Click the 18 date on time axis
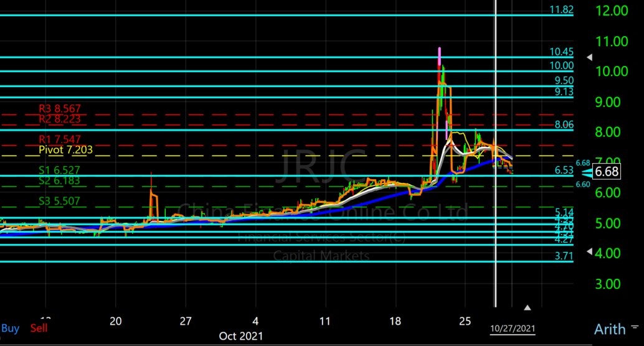 (x=395, y=321)
